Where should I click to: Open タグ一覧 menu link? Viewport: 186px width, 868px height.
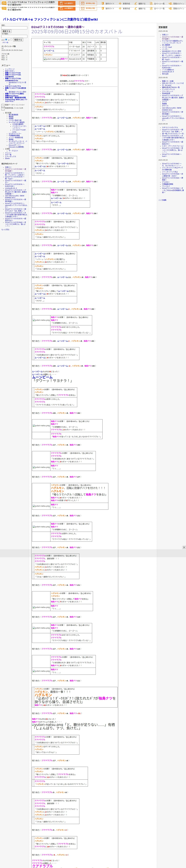point(8,155)
